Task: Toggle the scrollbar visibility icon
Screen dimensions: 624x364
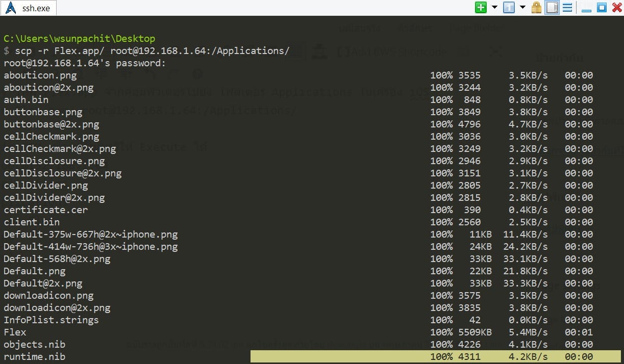Action: coord(552,8)
